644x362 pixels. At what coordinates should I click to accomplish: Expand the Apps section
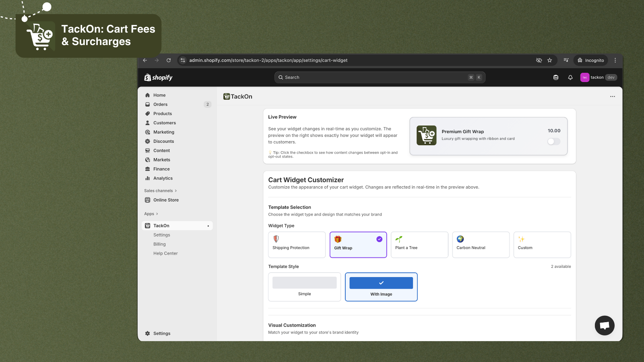tap(151, 214)
